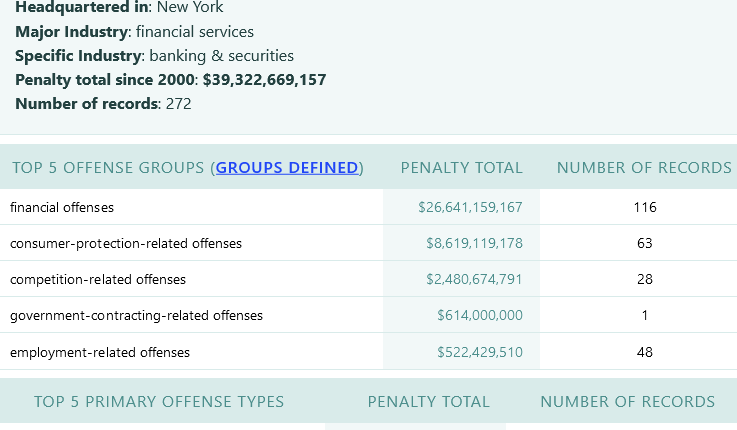Click the employment-related offenses row label
The image size is (737, 430).
coord(100,352)
